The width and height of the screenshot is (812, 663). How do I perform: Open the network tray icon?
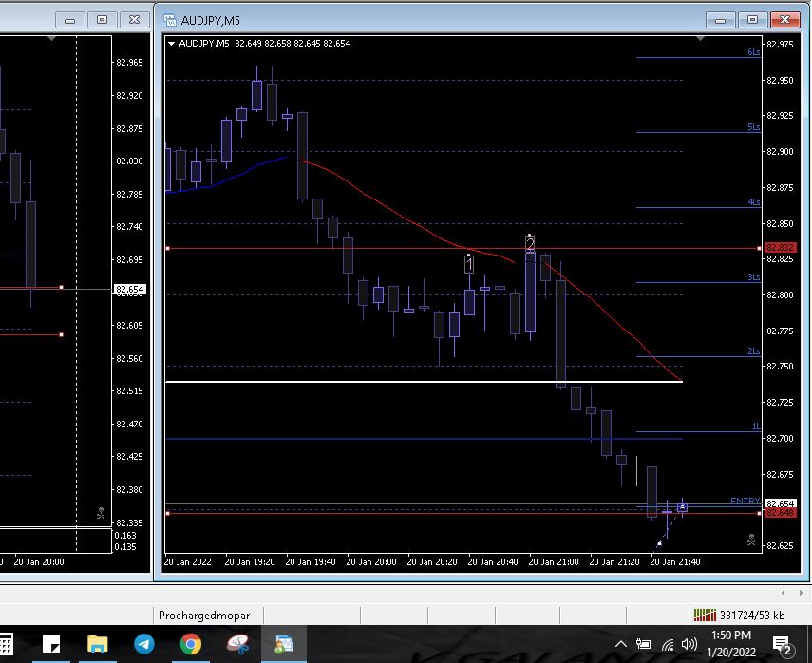(668, 644)
